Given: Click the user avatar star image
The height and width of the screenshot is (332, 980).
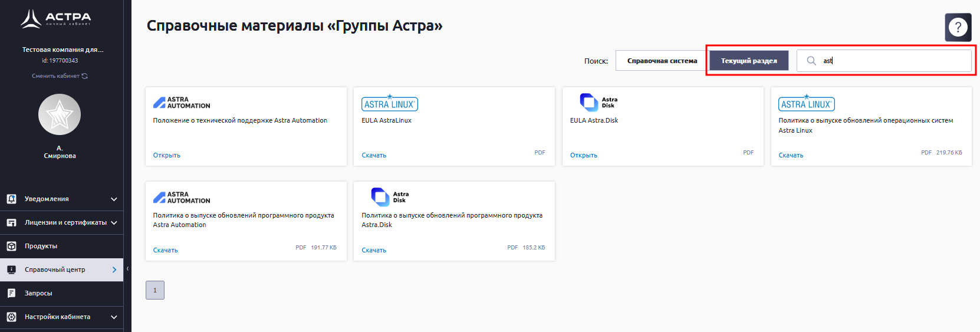Looking at the screenshot, I should (x=60, y=114).
